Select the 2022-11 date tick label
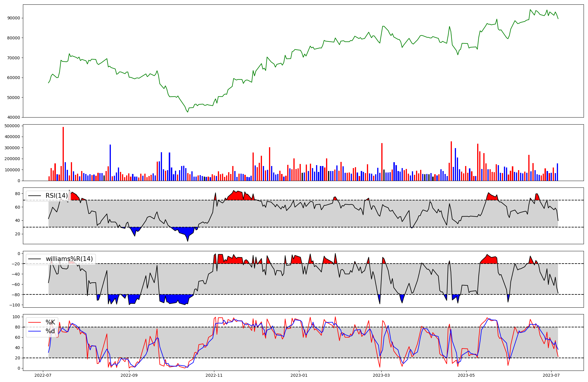 click(214, 375)
